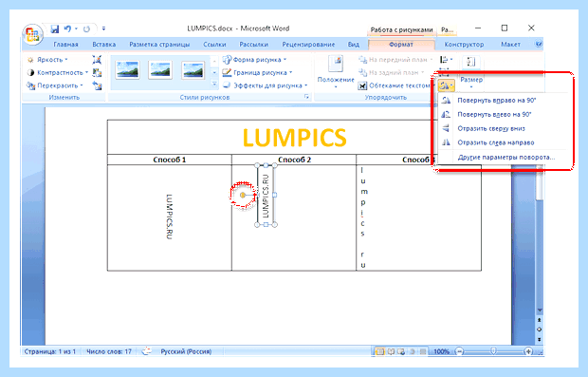This screenshot has height=377, width=588.
Task: Choose Повернуть влево на 90°
Action: [x=503, y=115]
